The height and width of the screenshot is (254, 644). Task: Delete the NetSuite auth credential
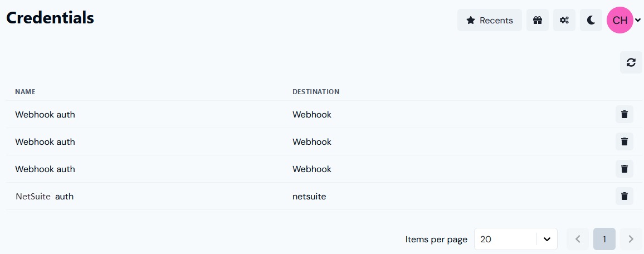pyautogui.click(x=624, y=196)
